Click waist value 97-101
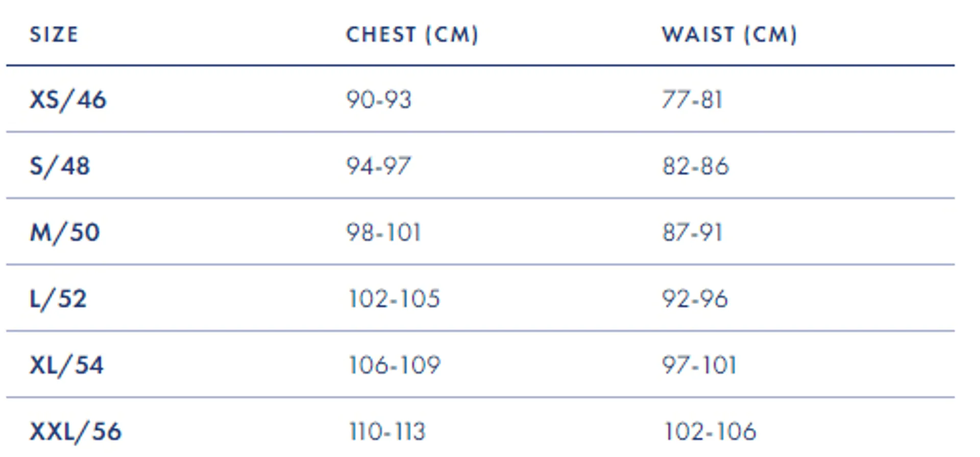This screenshot has width=980, height=457. (700, 365)
